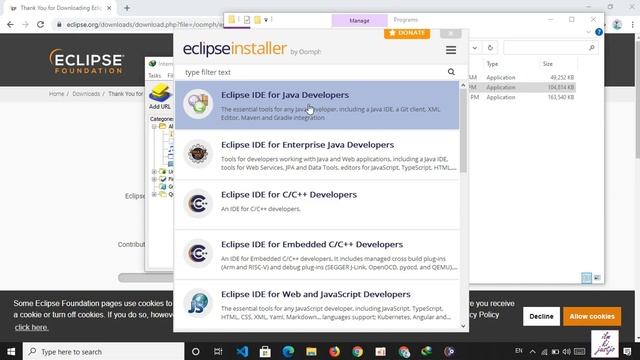Open File Explorer from the taskbar
The height and width of the screenshot is (360, 640).
(311, 351)
